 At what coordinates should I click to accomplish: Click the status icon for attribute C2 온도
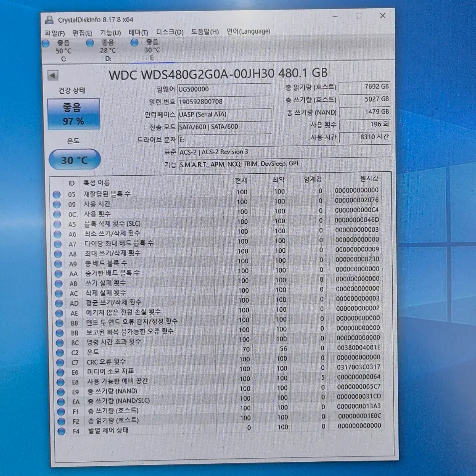(x=60, y=353)
